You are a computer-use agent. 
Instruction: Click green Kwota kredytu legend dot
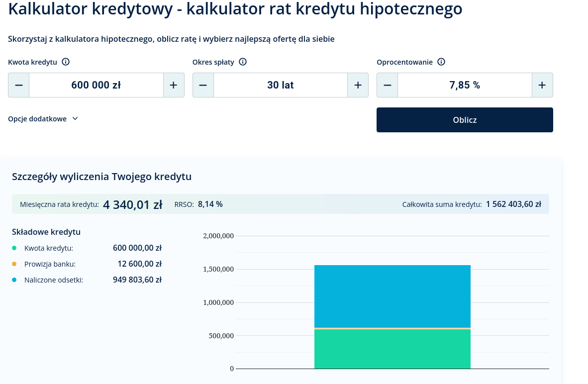coord(14,248)
